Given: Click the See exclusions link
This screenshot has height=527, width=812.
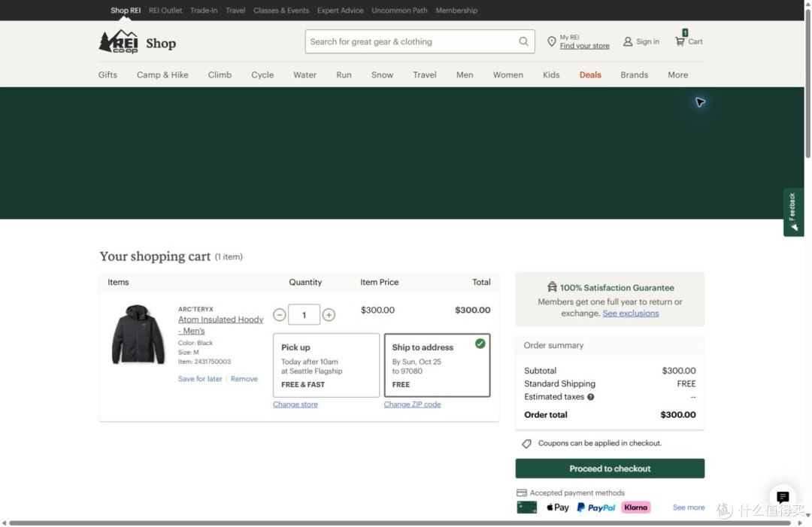Looking at the screenshot, I should (x=631, y=313).
